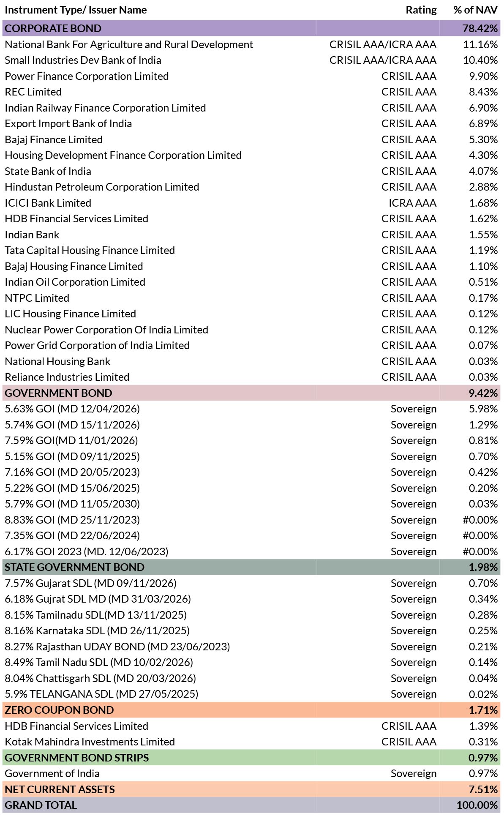Click 7.57% Gujarat SDL (MD 09/11/2026) entry
Screen dimensions: 504x816
(x=91, y=583)
